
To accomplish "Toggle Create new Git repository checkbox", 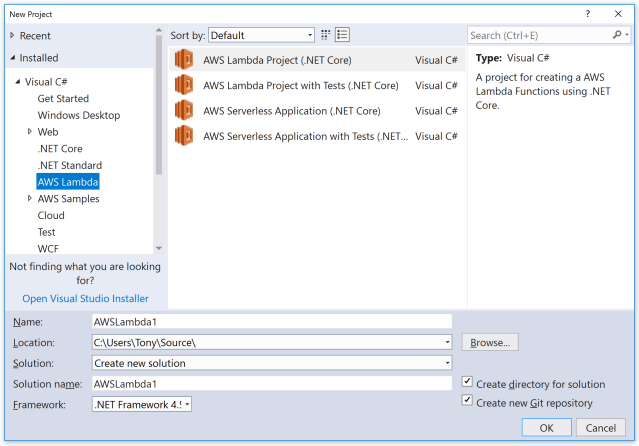I will pyautogui.click(x=467, y=400).
